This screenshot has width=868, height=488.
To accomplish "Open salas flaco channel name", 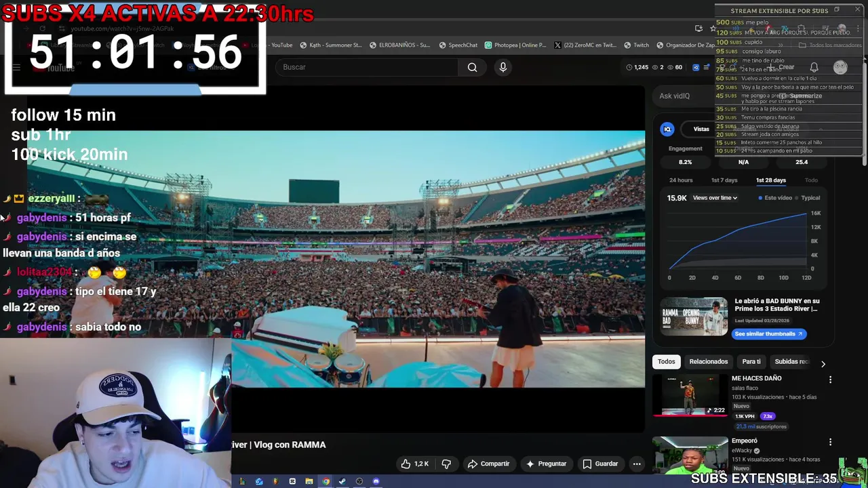I will tap(745, 388).
